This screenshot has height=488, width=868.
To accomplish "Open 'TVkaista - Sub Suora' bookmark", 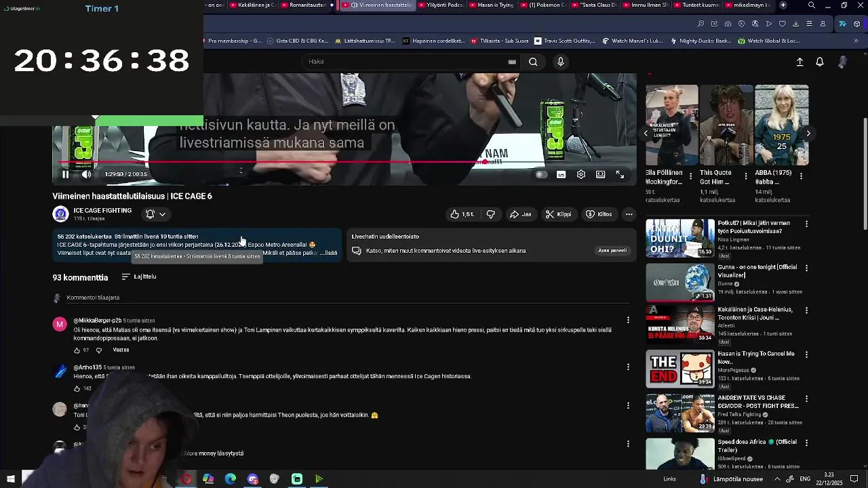I will (499, 41).
